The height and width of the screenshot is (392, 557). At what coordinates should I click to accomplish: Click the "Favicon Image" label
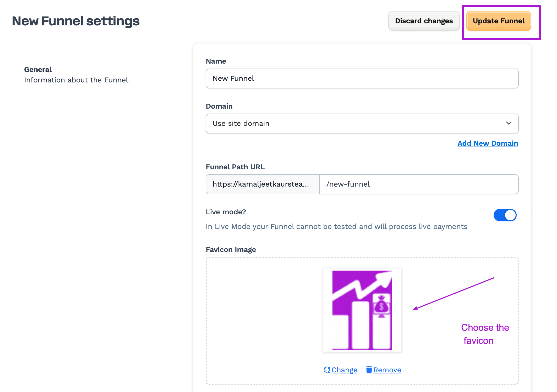pyautogui.click(x=231, y=250)
